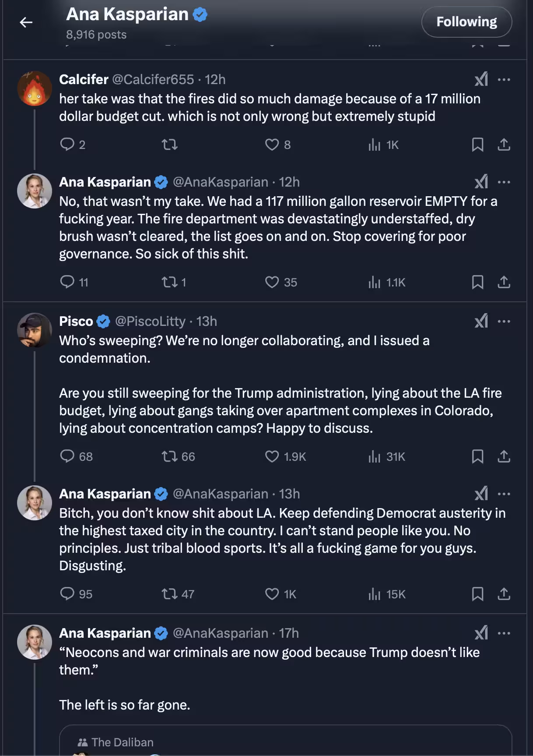Open Grok on Ana's 17h post
The height and width of the screenshot is (756, 533).
(x=481, y=633)
